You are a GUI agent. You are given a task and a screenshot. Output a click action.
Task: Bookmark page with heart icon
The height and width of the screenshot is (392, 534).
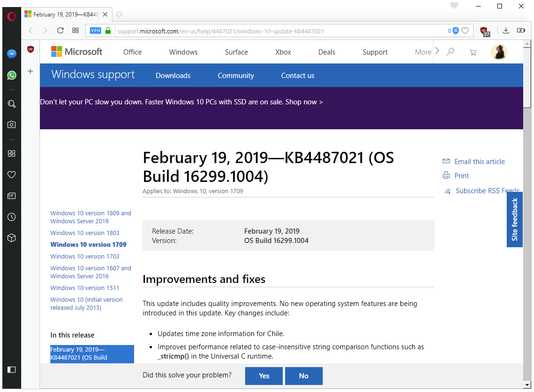465,31
